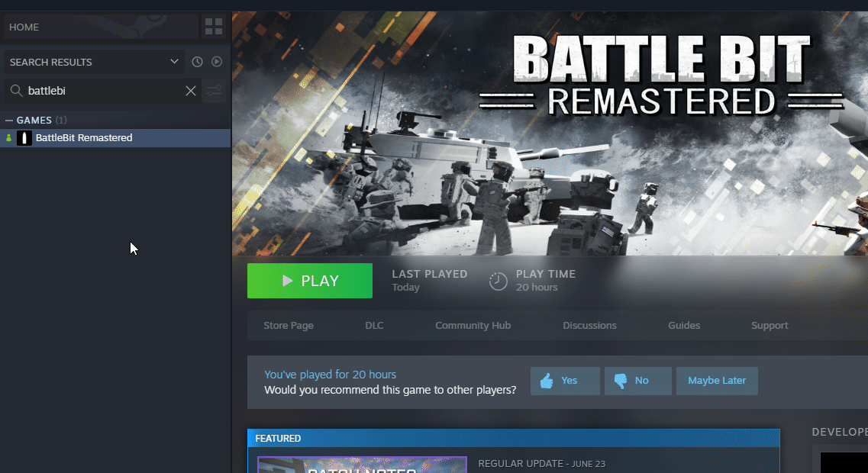Open advanced filter sliders icon

[215, 92]
